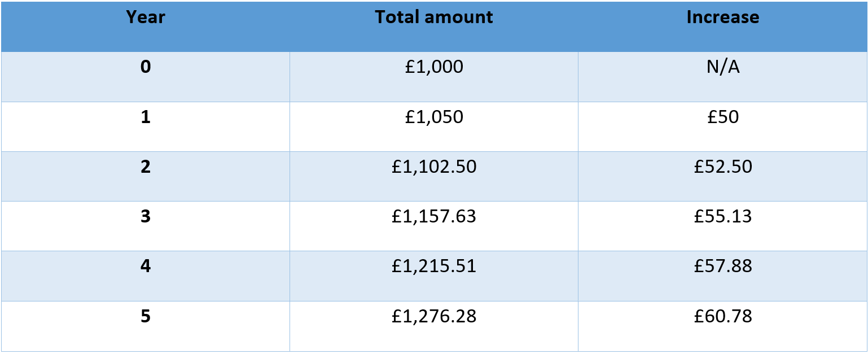Select the N/A increase cell
Image resolution: width=868 pixels, height=354 pixels.
click(x=722, y=77)
